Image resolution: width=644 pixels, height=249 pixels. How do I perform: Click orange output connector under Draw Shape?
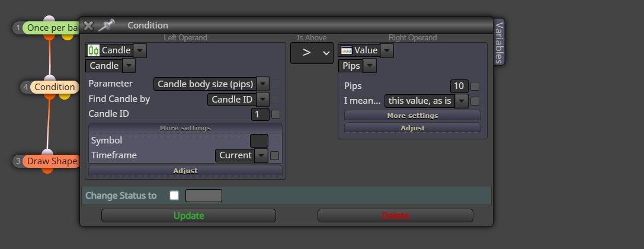click(47, 170)
